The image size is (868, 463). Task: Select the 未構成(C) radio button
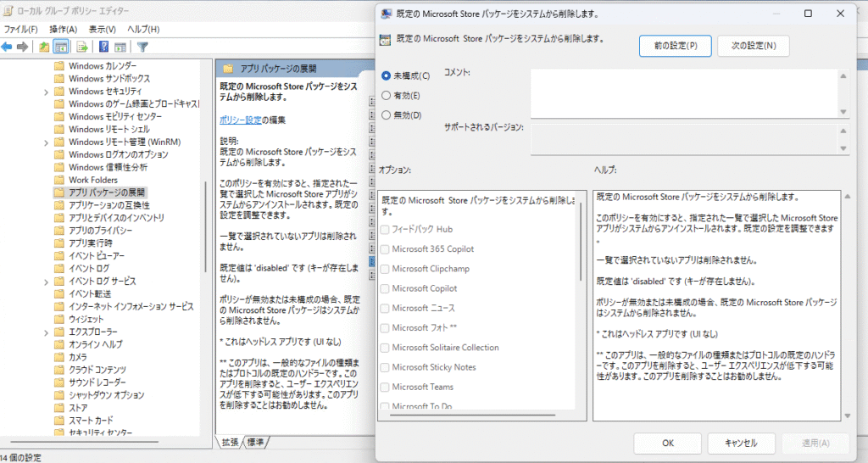pyautogui.click(x=387, y=75)
